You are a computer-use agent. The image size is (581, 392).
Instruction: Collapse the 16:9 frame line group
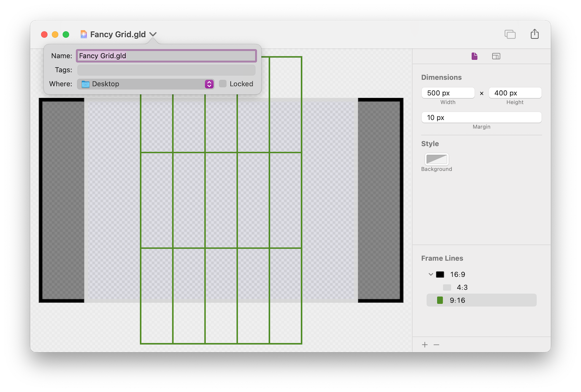[x=431, y=274]
